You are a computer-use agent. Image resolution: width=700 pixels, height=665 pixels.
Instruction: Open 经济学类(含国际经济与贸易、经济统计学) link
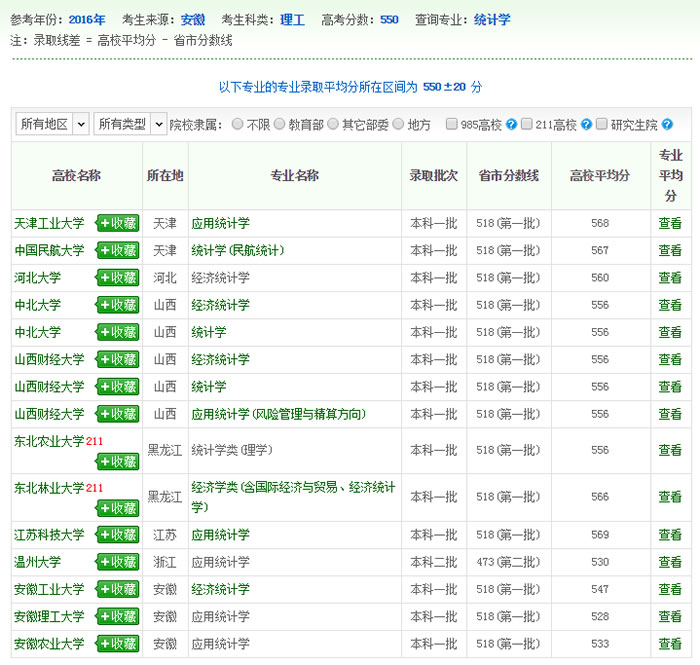point(293,497)
